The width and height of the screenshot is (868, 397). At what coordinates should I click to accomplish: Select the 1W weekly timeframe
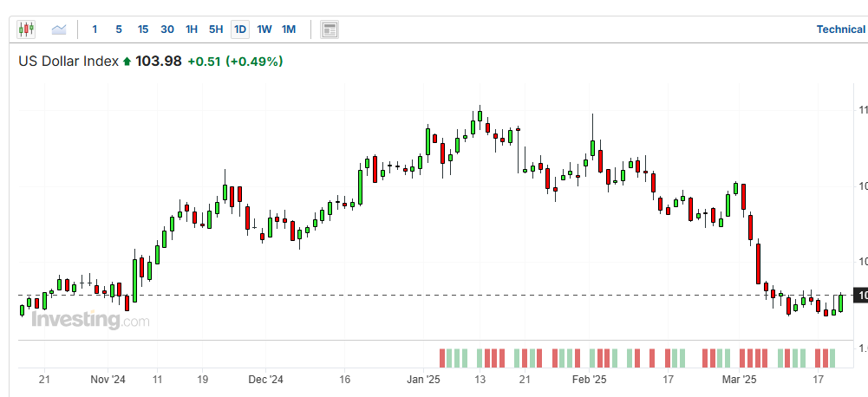[264, 29]
